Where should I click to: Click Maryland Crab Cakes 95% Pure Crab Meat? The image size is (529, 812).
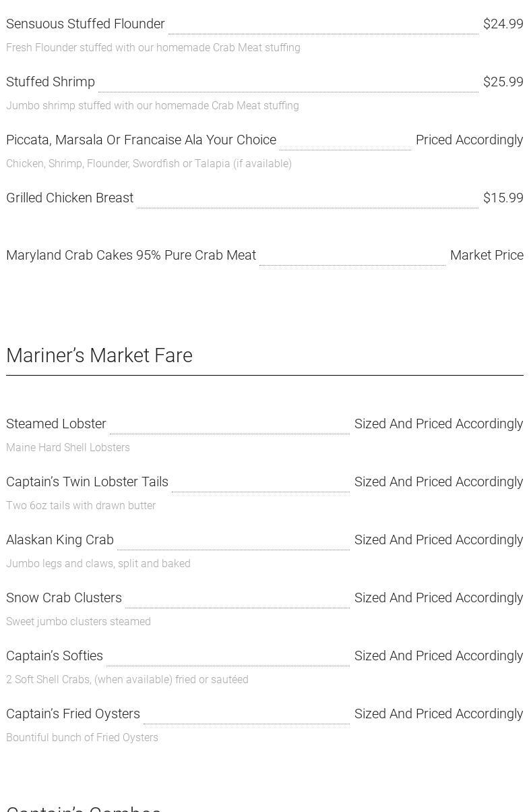click(x=131, y=256)
